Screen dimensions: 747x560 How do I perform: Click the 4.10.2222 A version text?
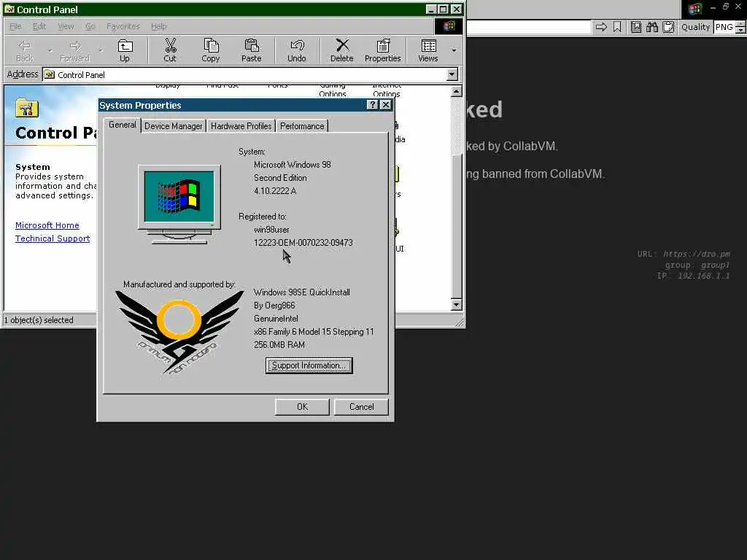[x=275, y=190]
